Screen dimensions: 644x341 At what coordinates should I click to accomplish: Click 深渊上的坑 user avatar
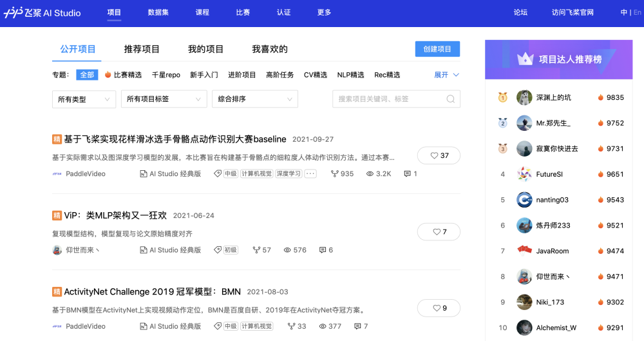pos(524,97)
